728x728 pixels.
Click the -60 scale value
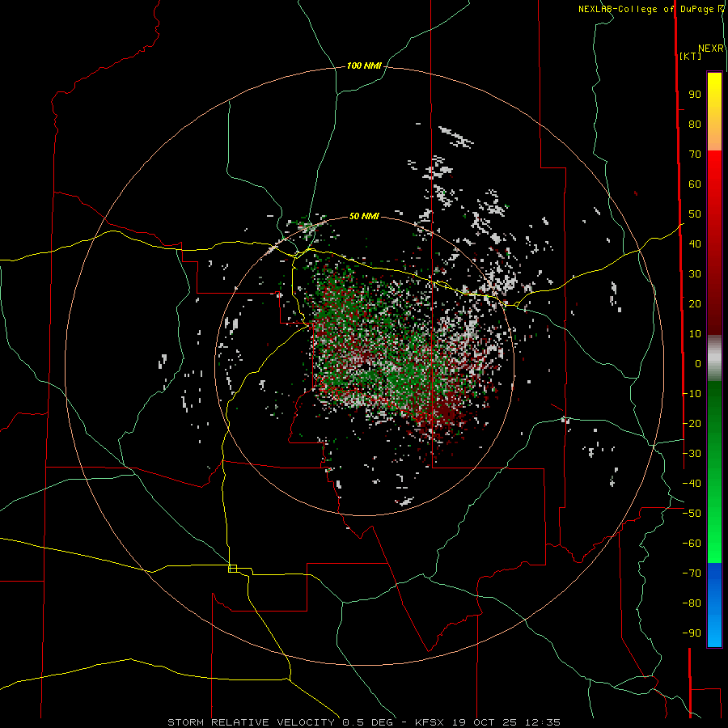point(692,544)
